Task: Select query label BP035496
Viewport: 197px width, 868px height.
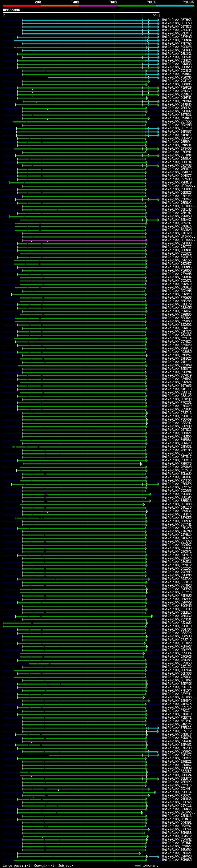Action: pyautogui.click(x=11, y=10)
